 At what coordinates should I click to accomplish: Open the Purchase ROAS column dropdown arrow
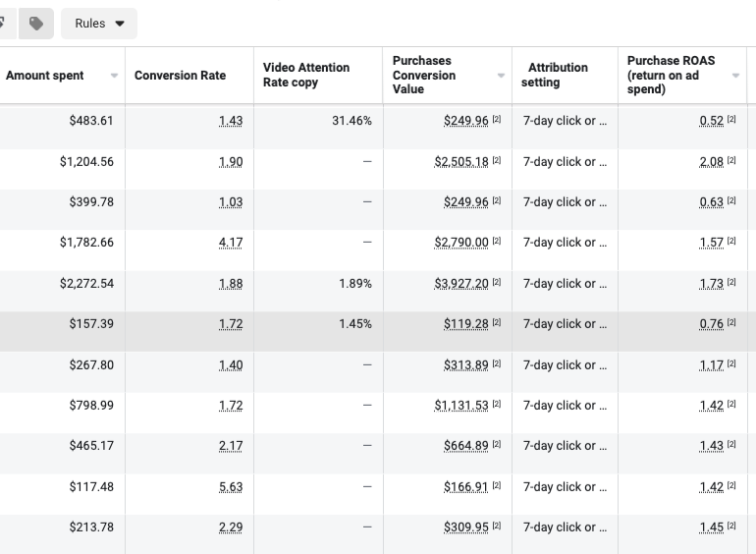click(735, 76)
